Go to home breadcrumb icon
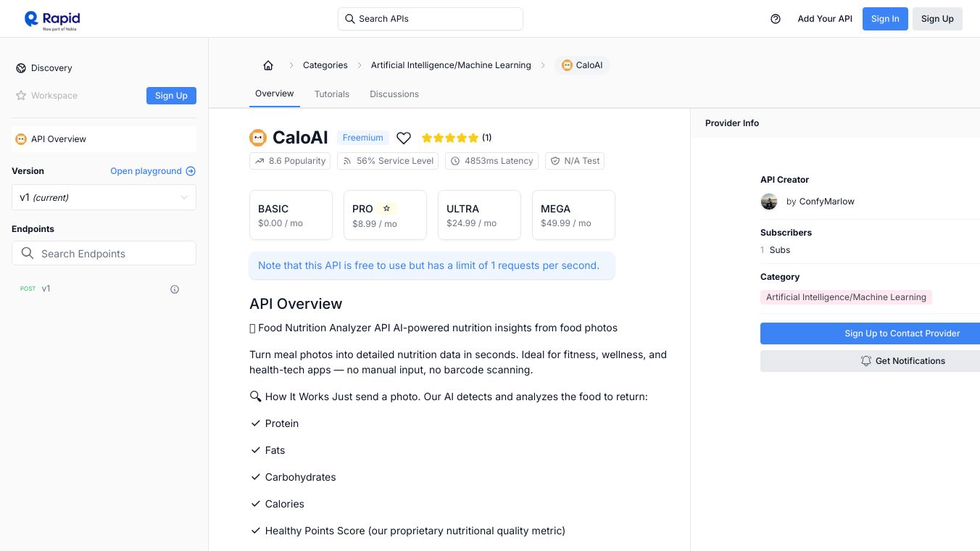980x551 pixels. coord(268,65)
